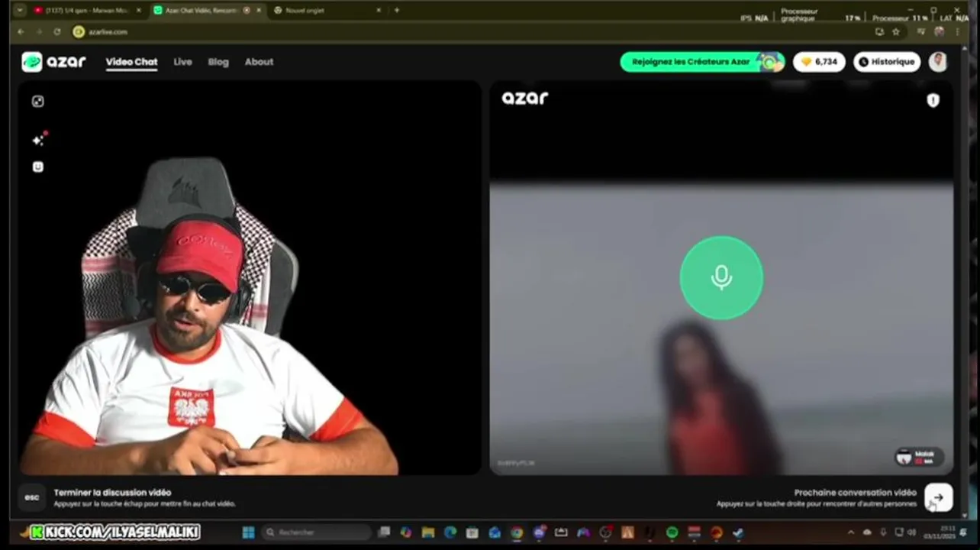Open the Video Chat tab
This screenshot has width=980, height=550.
pyautogui.click(x=131, y=62)
